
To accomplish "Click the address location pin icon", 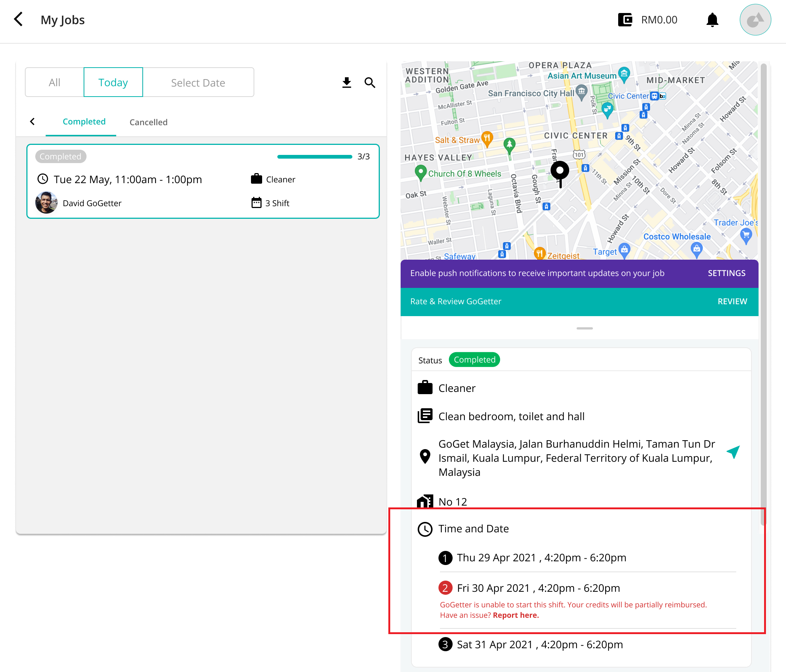I will click(x=425, y=457).
